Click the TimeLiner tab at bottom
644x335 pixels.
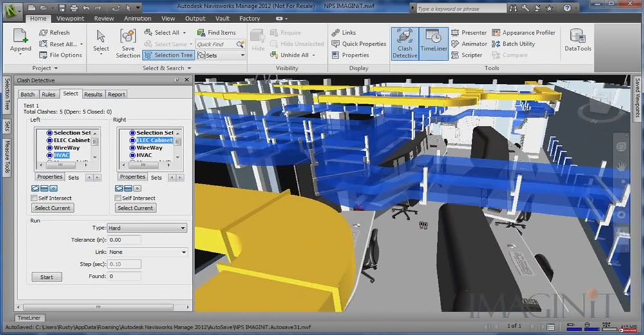coord(29,318)
